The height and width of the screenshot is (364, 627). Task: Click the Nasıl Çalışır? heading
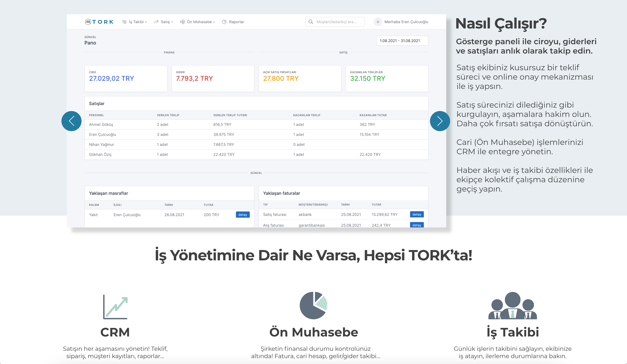coord(501,24)
